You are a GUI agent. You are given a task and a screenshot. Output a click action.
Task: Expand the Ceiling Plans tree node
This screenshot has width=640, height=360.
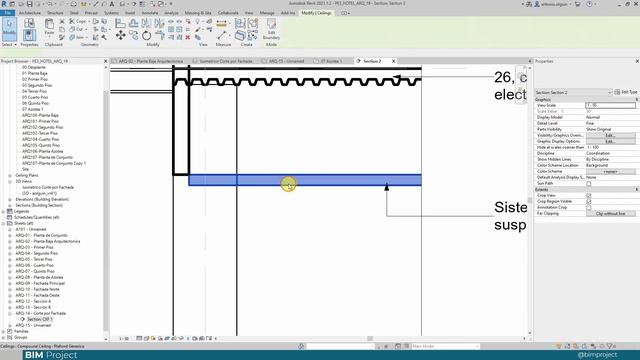click(10, 176)
